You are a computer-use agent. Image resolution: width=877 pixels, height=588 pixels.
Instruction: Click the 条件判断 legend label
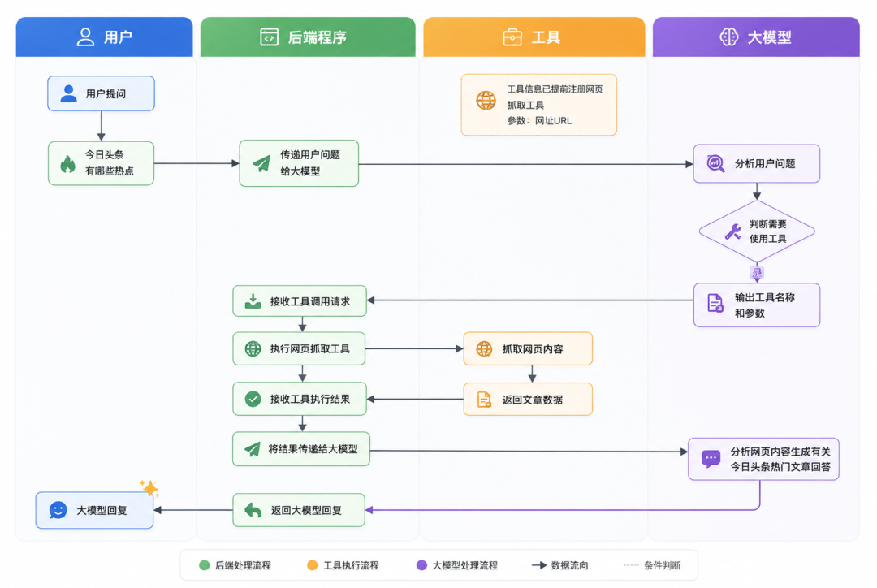pos(663,565)
